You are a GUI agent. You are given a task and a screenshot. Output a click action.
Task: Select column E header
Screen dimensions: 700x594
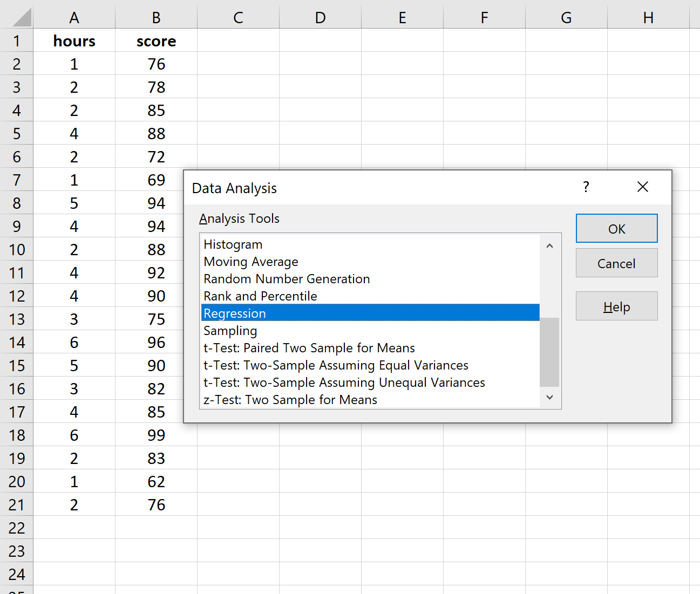pyautogui.click(x=403, y=18)
